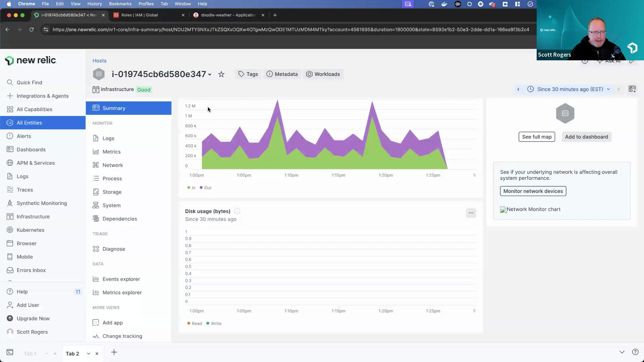Go back in browser history
644x362 pixels.
tap(7, 29)
